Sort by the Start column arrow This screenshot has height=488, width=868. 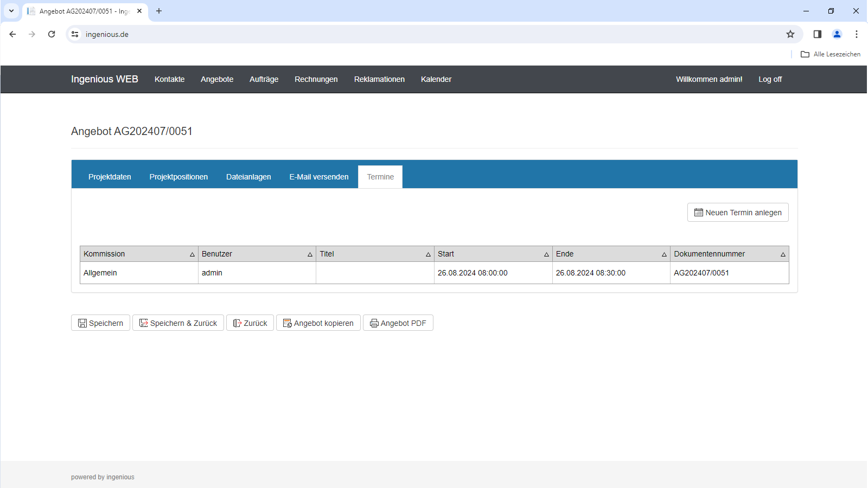tap(546, 254)
